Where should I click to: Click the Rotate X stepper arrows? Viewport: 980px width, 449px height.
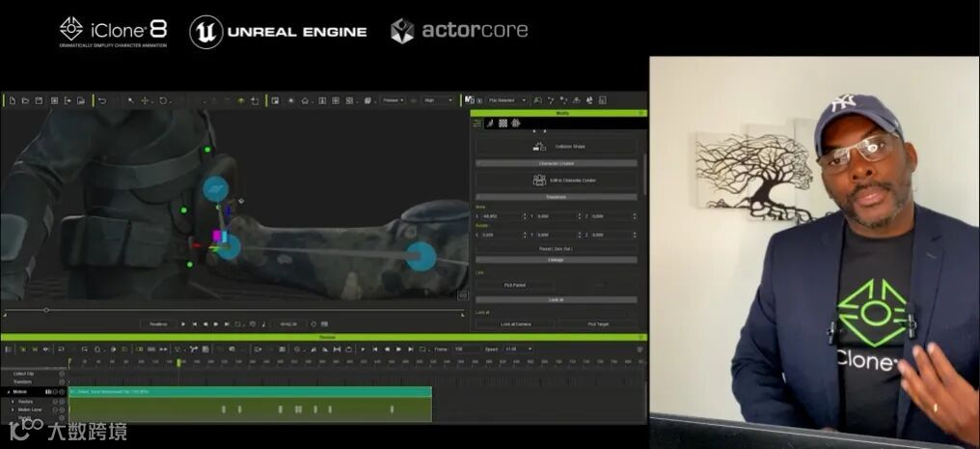click(525, 235)
